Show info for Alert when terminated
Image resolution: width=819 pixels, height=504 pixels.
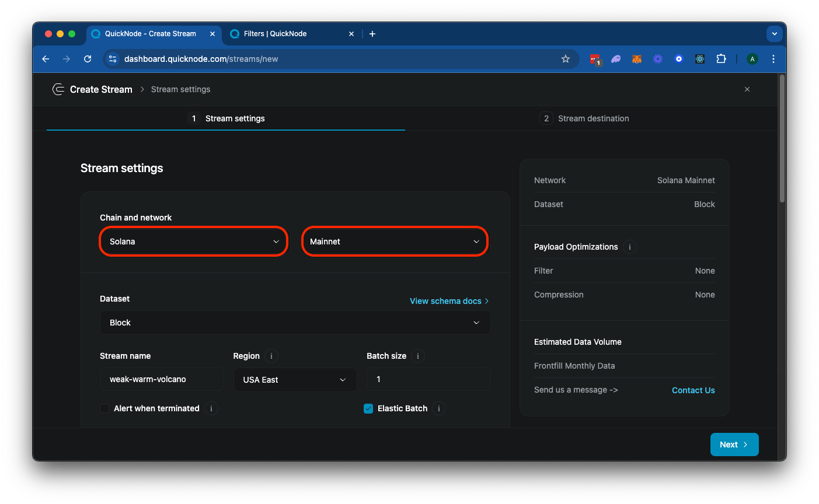click(x=211, y=408)
